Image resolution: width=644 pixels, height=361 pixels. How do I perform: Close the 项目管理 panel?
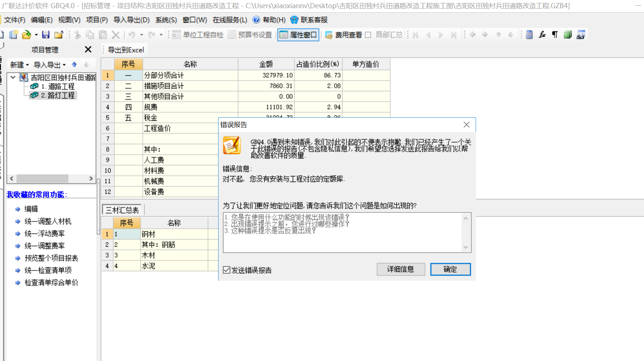(x=88, y=49)
